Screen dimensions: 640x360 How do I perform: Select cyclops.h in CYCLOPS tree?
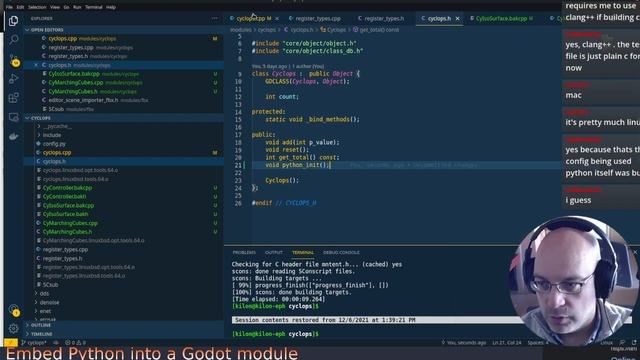(54, 161)
